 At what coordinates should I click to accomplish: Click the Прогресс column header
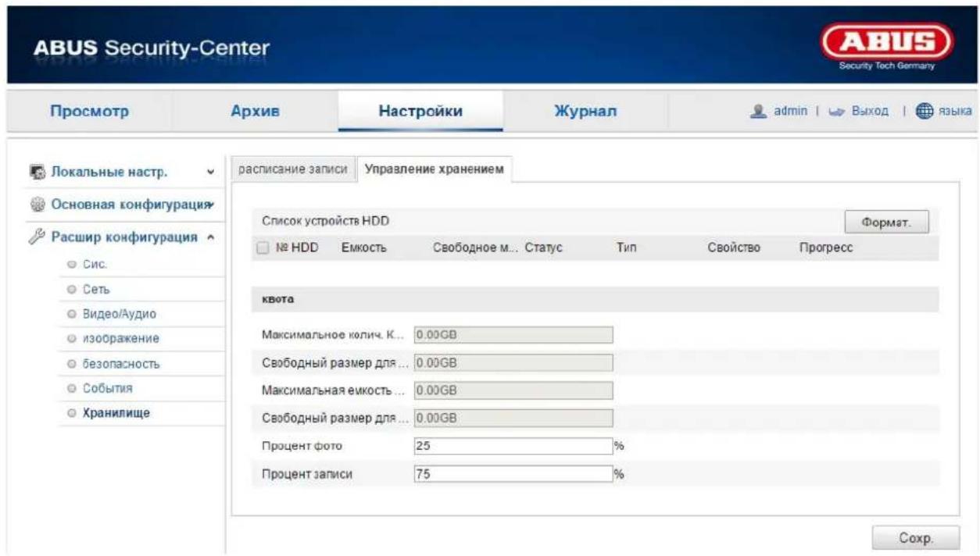(825, 248)
